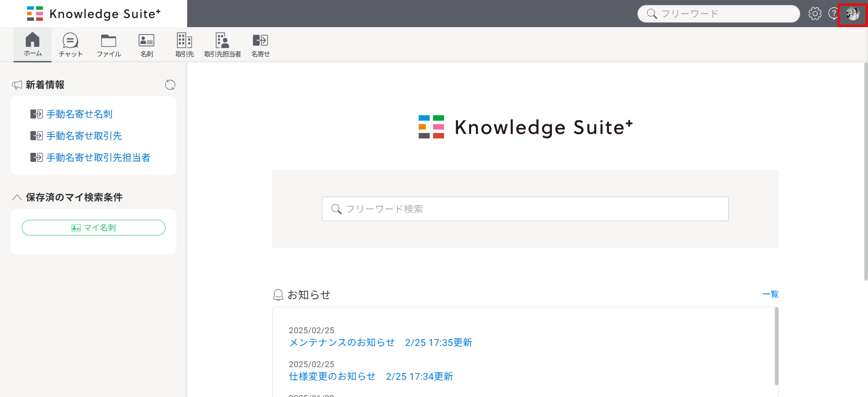Click the icon beside 手動名寄せ取引先
868x397 pixels.
36,136
